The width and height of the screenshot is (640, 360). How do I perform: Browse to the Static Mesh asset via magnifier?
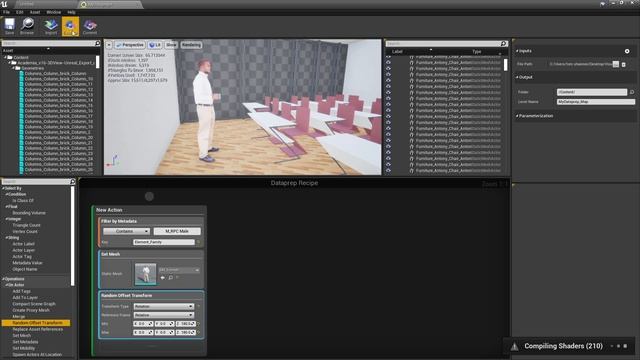171,278
